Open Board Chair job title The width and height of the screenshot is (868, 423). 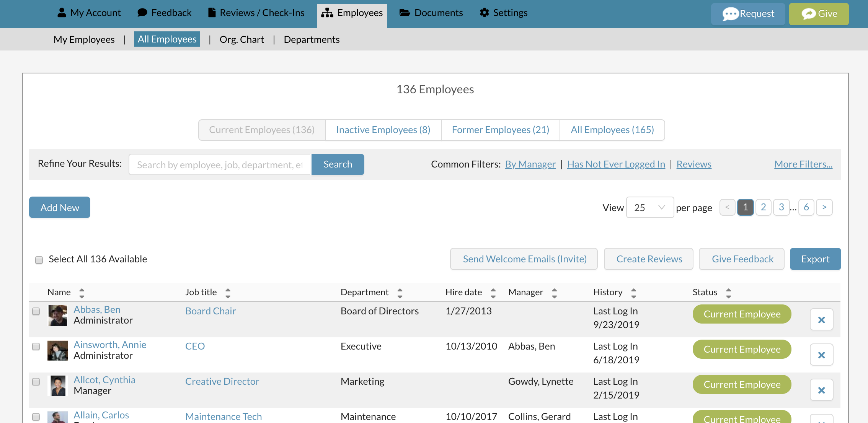pos(210,311)
